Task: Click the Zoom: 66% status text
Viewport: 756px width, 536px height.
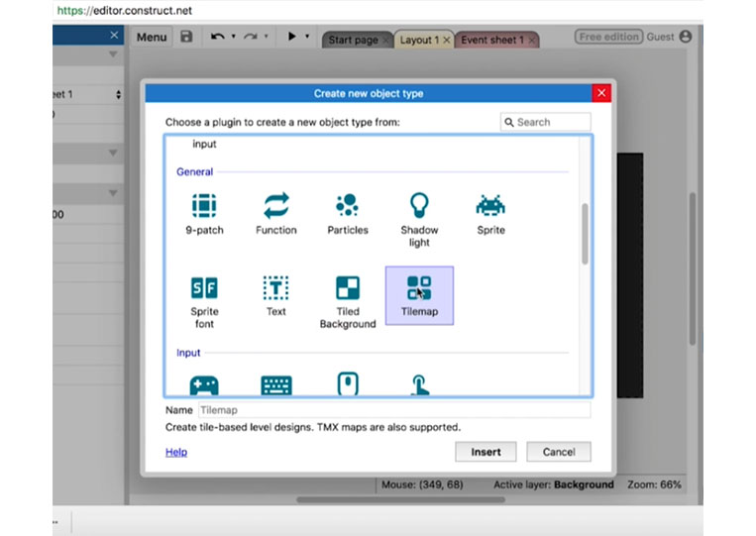Action: (x=654, y=484)
